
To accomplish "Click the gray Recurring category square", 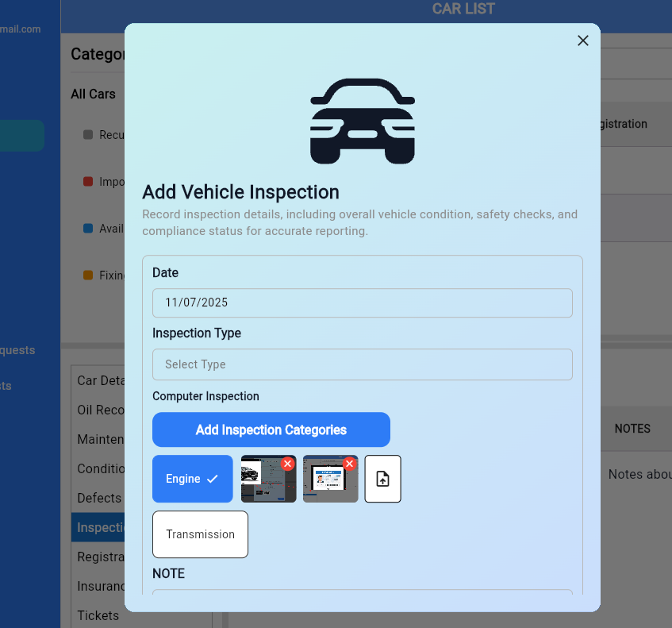I will click(x=88, y=135).
